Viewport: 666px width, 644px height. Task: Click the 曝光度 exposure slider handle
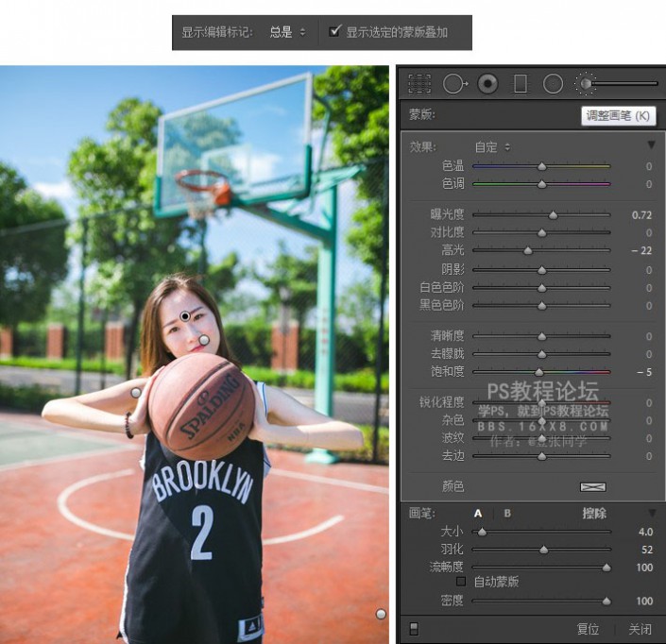(553, 215)
